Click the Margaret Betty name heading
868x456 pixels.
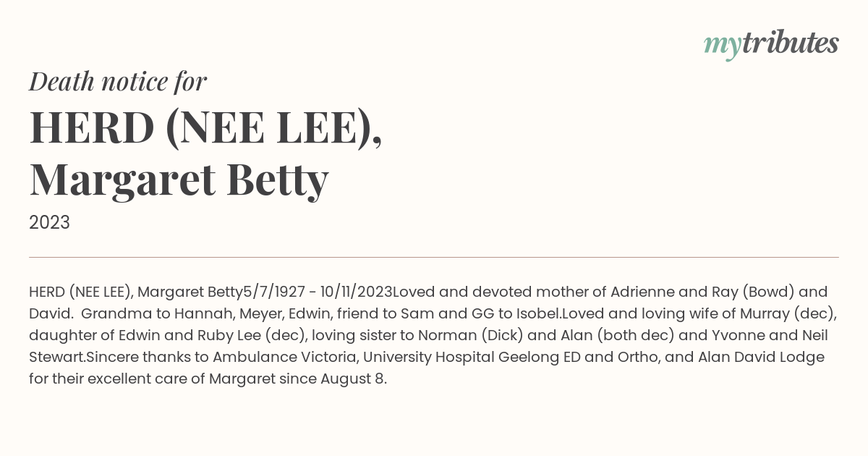click(x=179, y=180)
